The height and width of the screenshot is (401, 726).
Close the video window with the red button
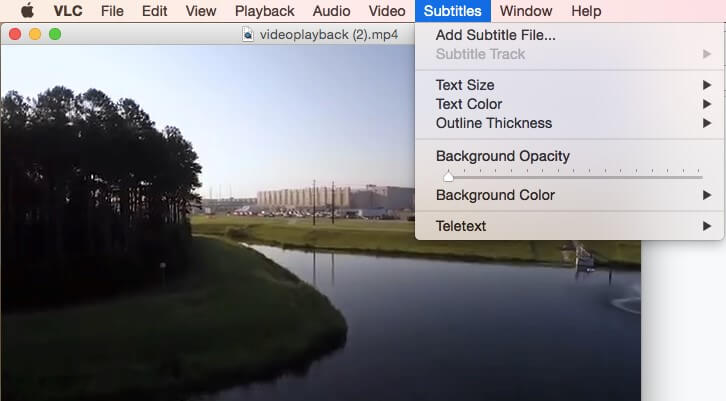[x=15, y=34]
